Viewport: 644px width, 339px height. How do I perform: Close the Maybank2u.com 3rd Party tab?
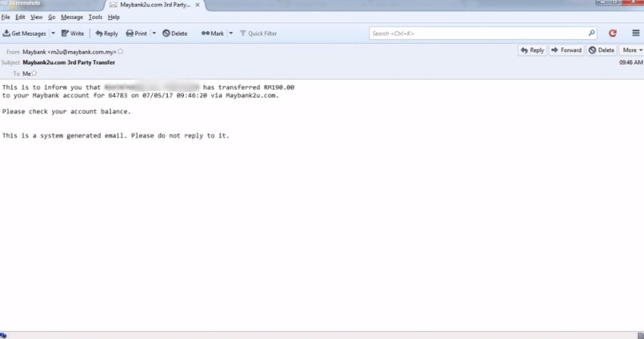[x=198, y=5]
